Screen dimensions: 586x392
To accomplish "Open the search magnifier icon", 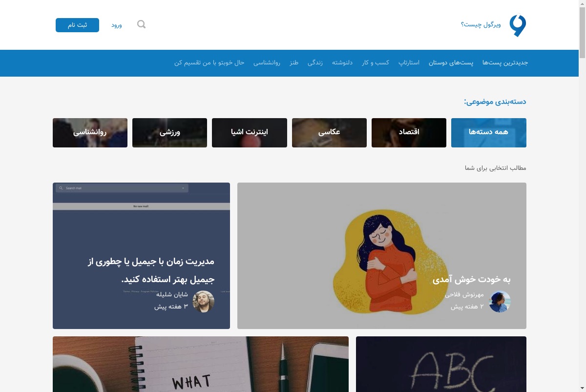I will (141, 24).
